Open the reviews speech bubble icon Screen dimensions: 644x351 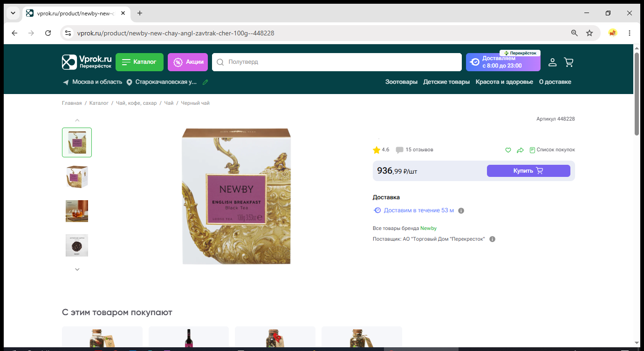399,150
